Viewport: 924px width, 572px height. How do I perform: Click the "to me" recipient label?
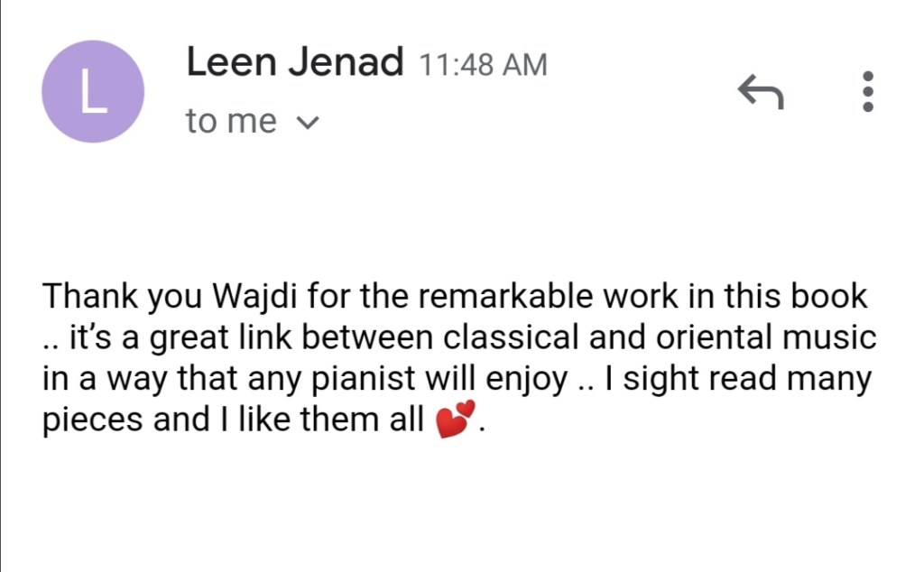coord(231,122)
